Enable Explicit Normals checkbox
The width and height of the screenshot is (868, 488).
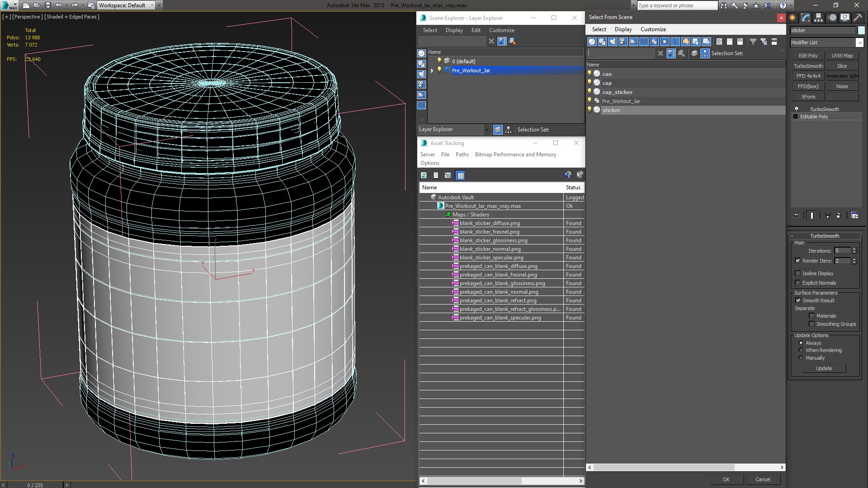pos(797,283)
